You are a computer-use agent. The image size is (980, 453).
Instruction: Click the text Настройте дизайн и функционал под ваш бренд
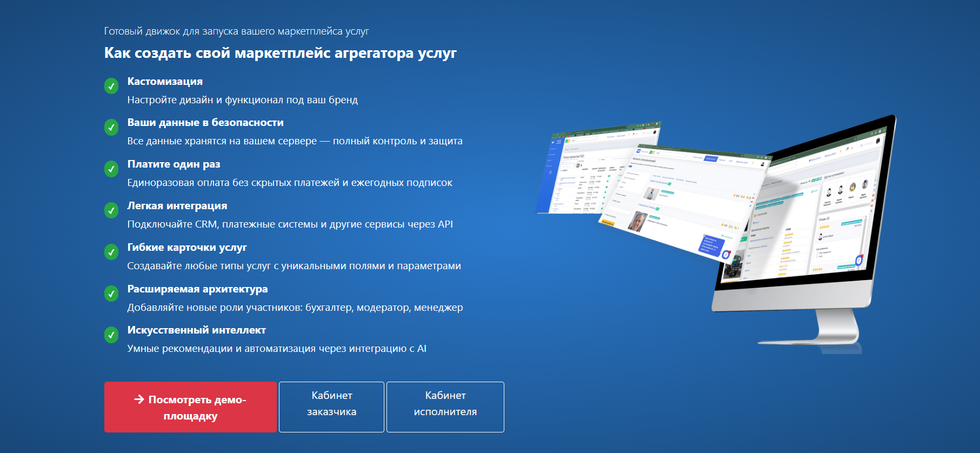point(242,100)
